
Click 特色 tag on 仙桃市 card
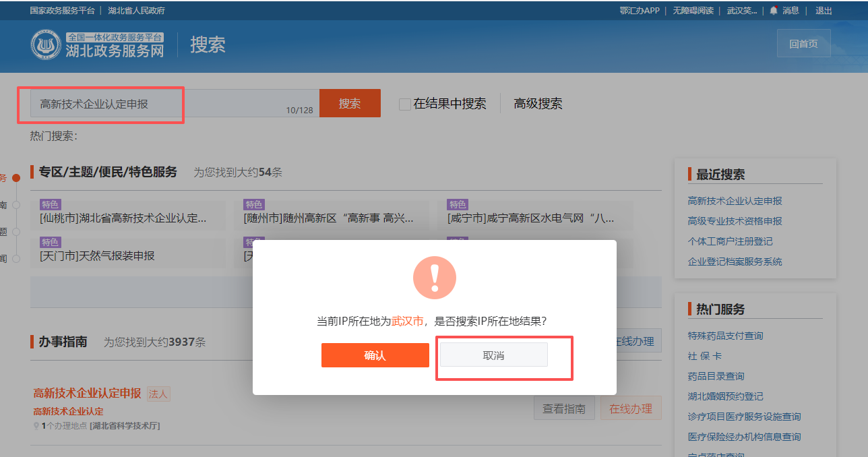(51, 205)
